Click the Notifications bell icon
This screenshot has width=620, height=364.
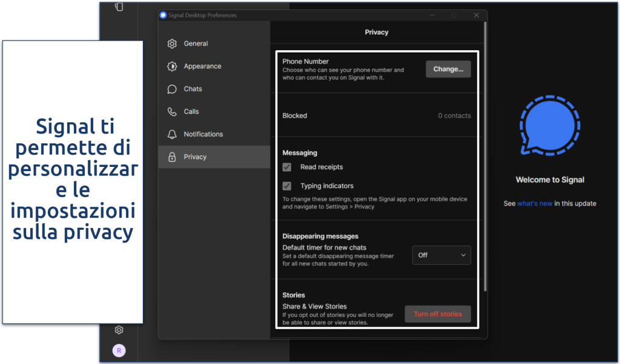[x=172, y=134]
